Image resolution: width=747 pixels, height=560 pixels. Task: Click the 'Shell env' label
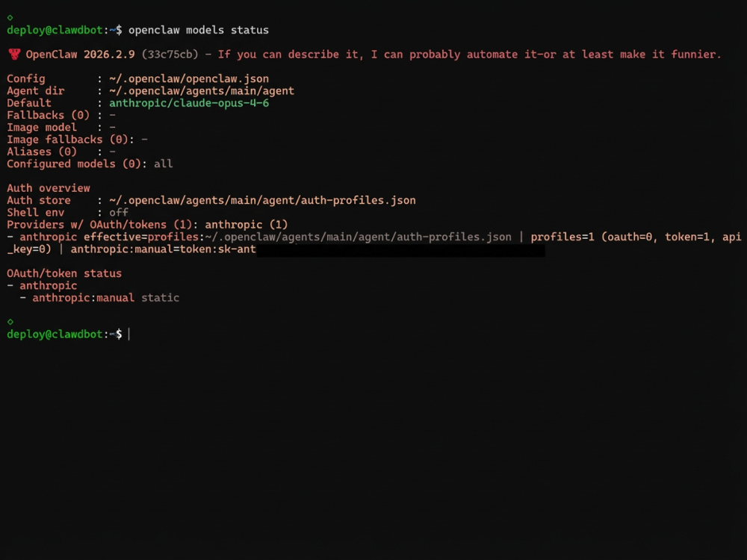(x=35, y=213)
